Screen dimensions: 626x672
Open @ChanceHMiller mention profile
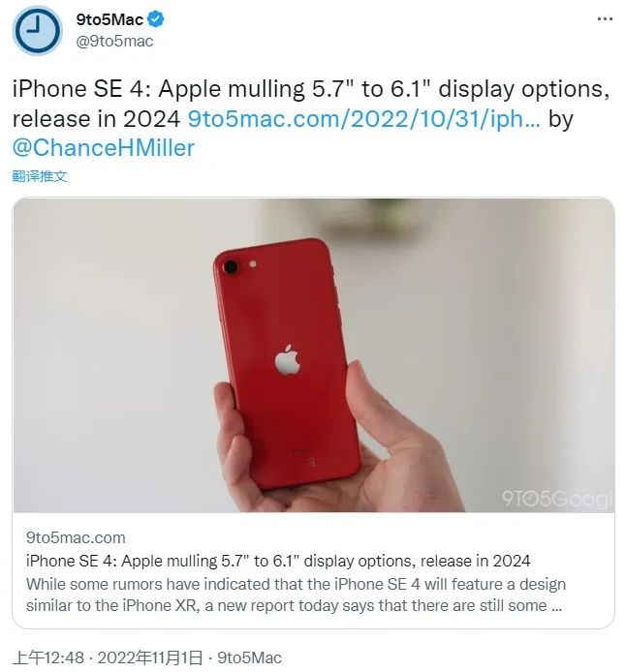pyautogui.click(x=104, y=148)
